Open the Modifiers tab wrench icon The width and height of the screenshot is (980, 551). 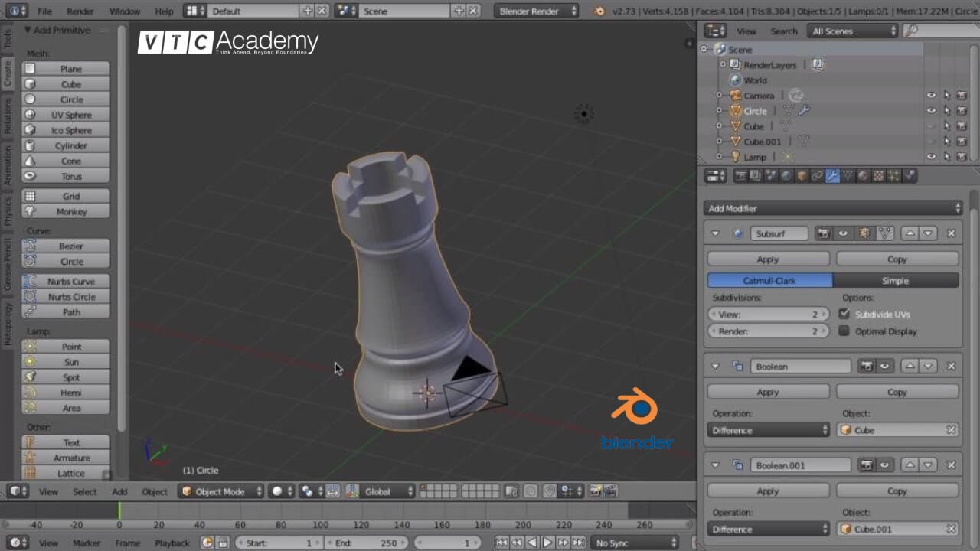pos(832,175)
